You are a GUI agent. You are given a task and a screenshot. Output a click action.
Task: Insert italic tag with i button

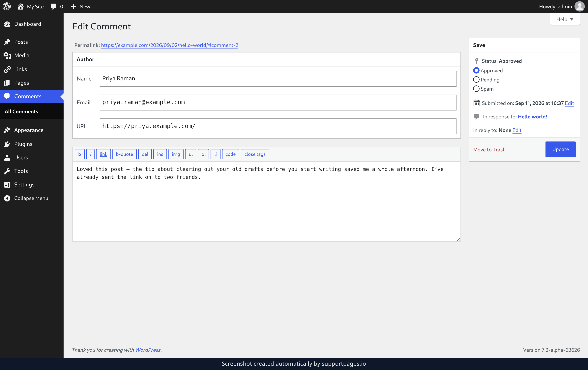pos(90,154)
